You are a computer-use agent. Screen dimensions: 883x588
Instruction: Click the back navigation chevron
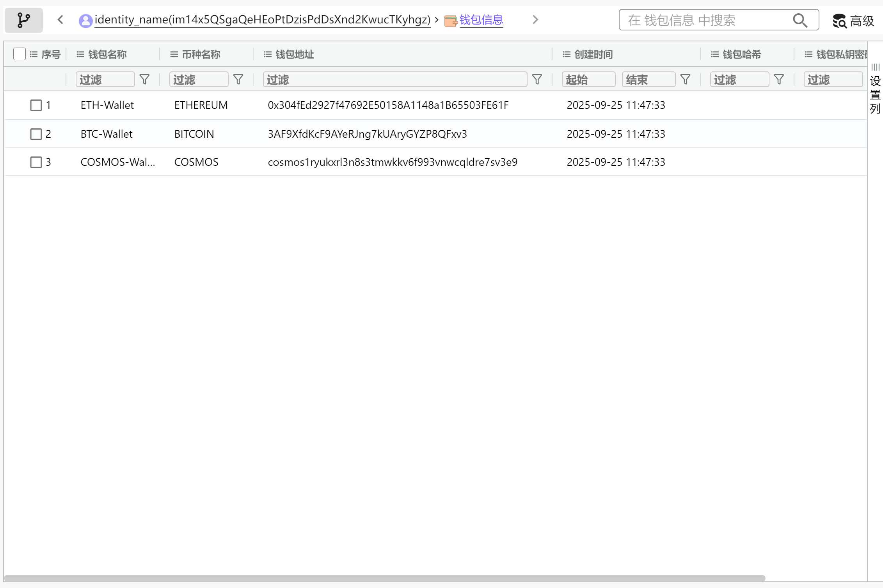click(x=60, y=20)
